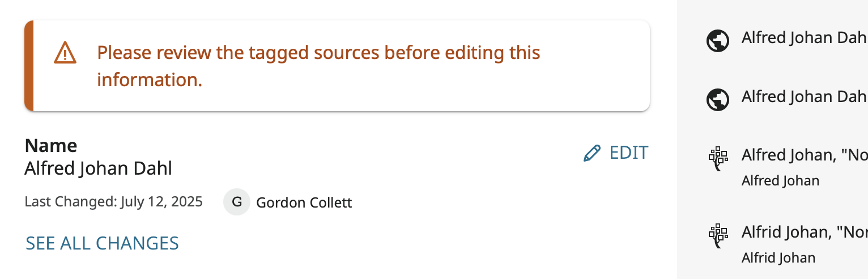Click the tree icon beside Alfrid Johan source
Screen dimensions: 868x279
(718, 236)
